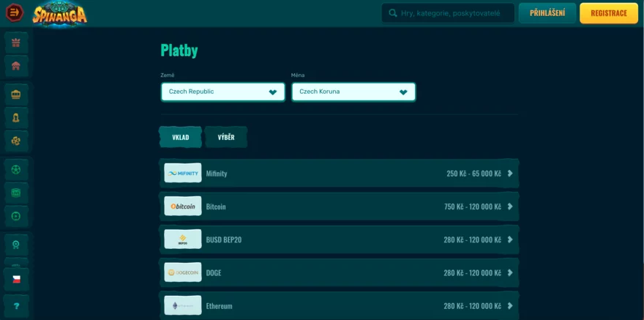Image resolution: width=644 pixels, height=320 pixels.
Task: Open the Spinanga logo home link
Action: (x=60, y=14)
